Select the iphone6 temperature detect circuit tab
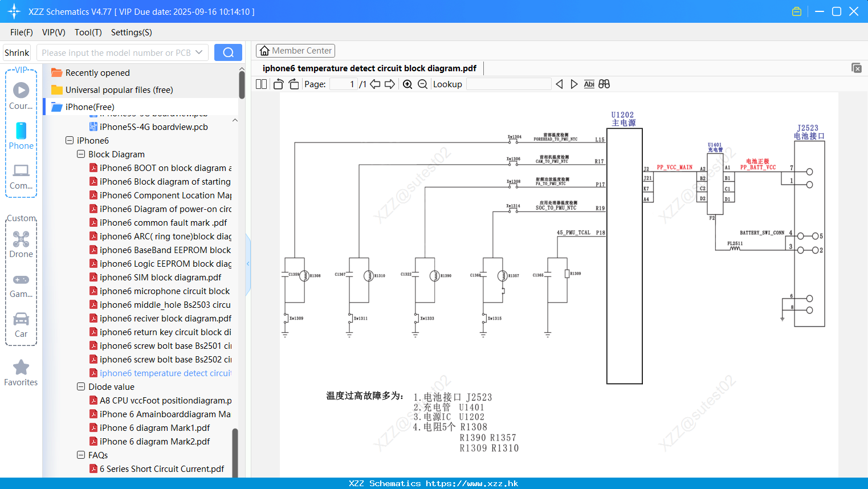Viewport: 868px width, 489px height. [x=369, y=68]
